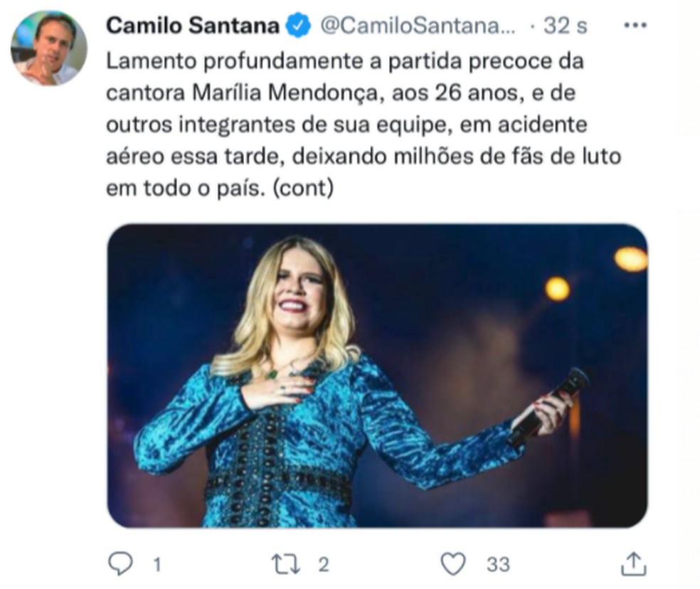Reply to Camilo Santana's tweet
The height and width of the screenshot is (589, 700).
[122, 563]
